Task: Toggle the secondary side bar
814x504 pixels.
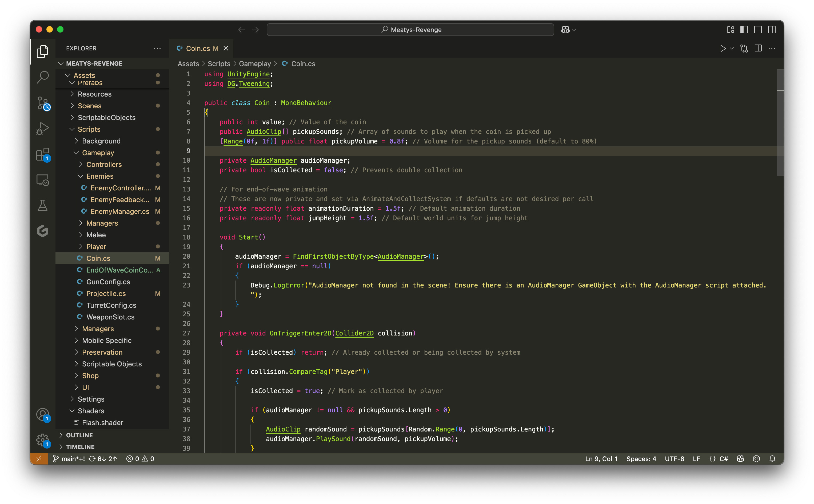Action: [x=772, y=30]
